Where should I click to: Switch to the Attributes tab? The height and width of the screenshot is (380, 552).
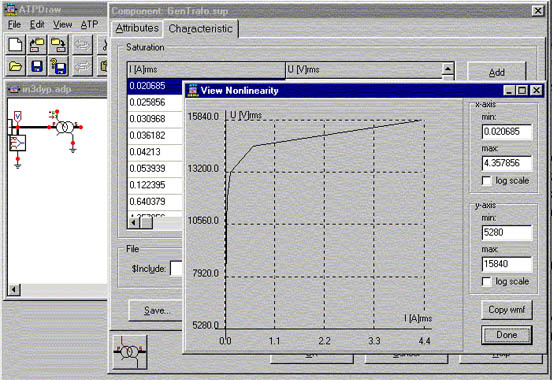pyautogui.click(x=137, y=28)
